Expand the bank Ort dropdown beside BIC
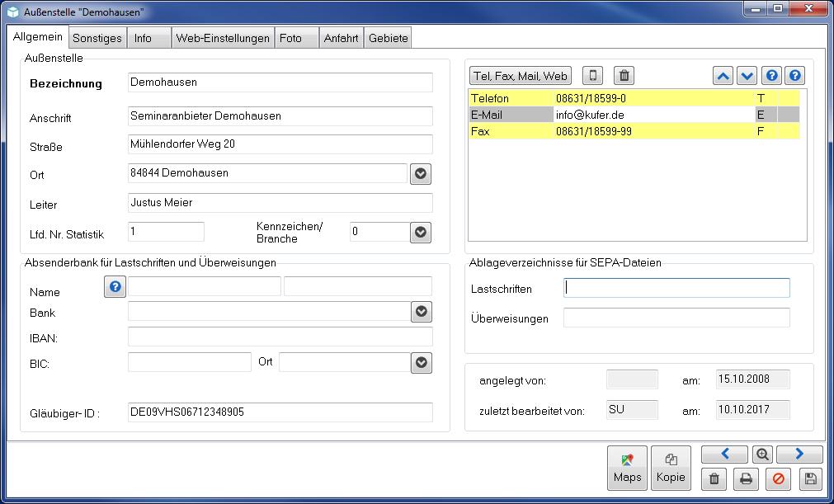This screenshot has width=834, height=504. click(x=422, y=363)
